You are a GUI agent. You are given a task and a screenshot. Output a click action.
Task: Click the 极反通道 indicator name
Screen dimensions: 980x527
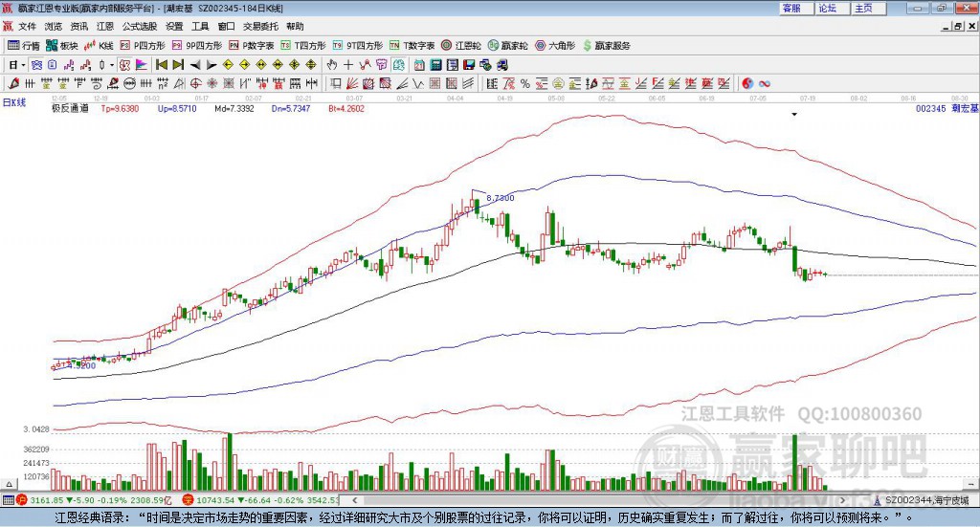coord(70,109)
